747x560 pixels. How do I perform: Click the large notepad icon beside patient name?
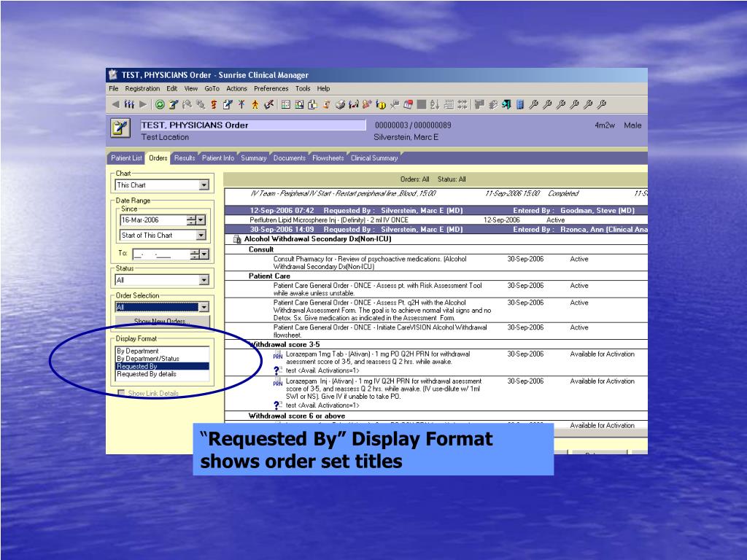(120, 128)
